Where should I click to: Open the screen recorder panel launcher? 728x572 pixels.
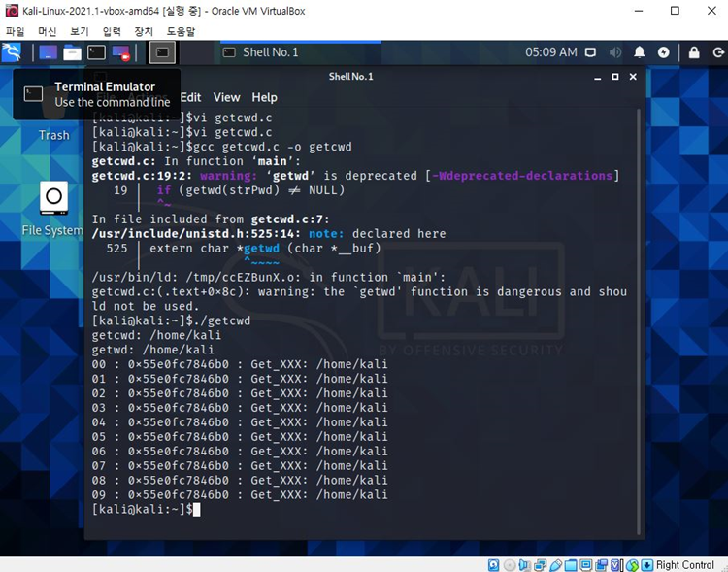120,52
